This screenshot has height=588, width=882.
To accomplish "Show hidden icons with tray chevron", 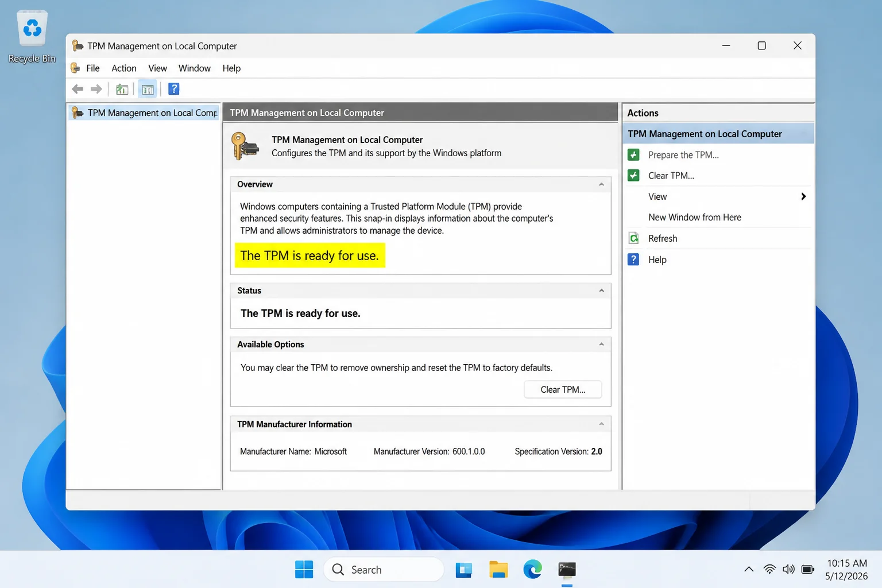I will pyautogui.click(x=749, y=570).
